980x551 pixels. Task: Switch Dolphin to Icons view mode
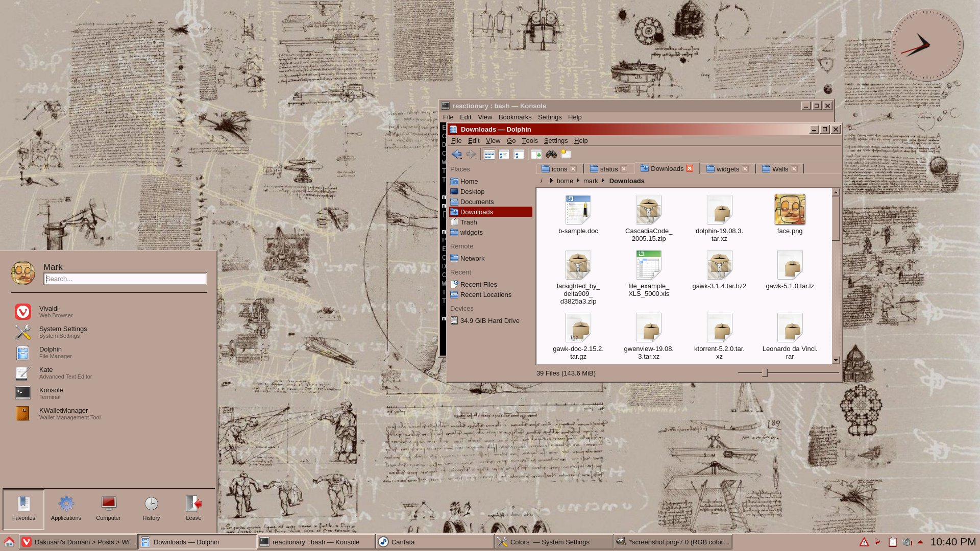tap(489, 154)
